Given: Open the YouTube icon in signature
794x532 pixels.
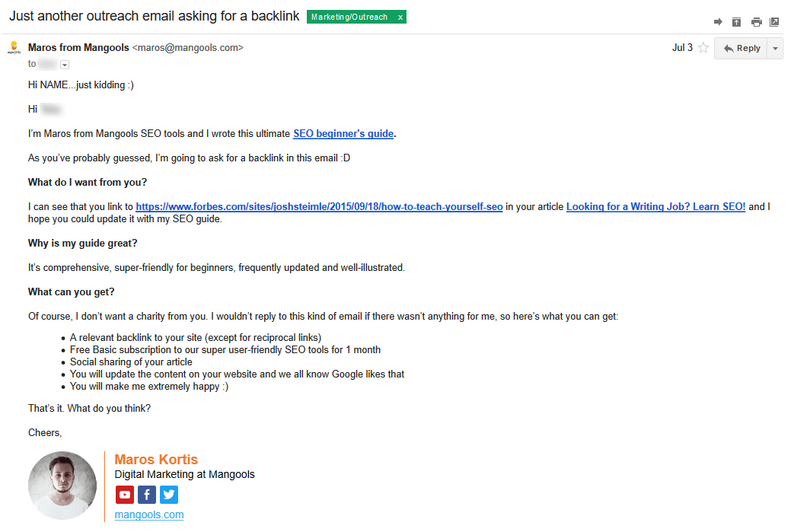Looking at the screenshot, I should 125,495.
